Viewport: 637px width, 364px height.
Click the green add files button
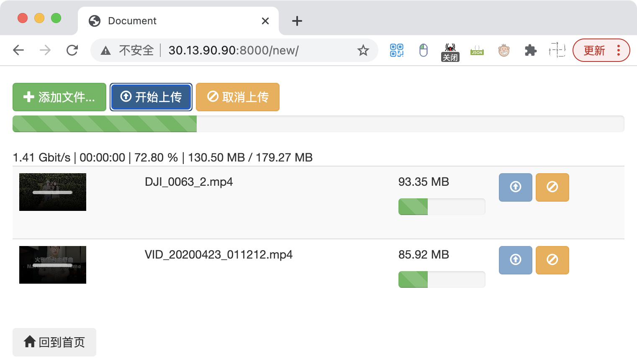[59, 97]
